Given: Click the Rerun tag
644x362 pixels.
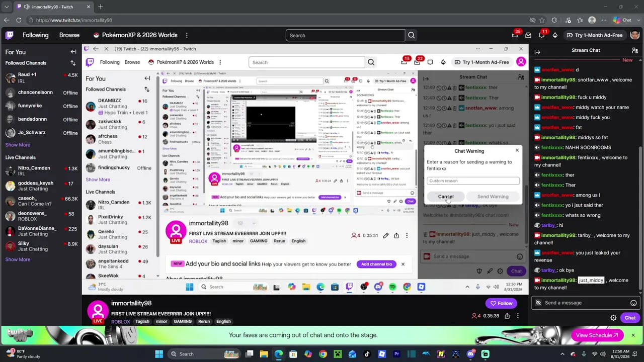Looking at the screenshot, I should 204,322.
